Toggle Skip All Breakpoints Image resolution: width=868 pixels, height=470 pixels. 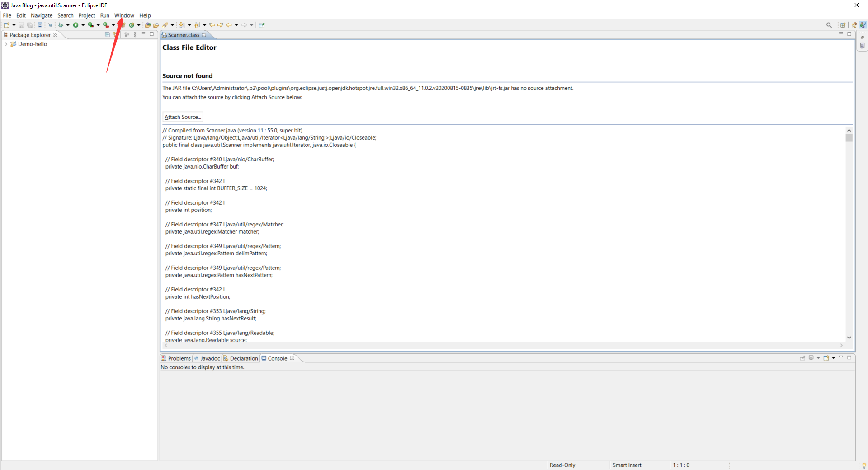(50, 25)
